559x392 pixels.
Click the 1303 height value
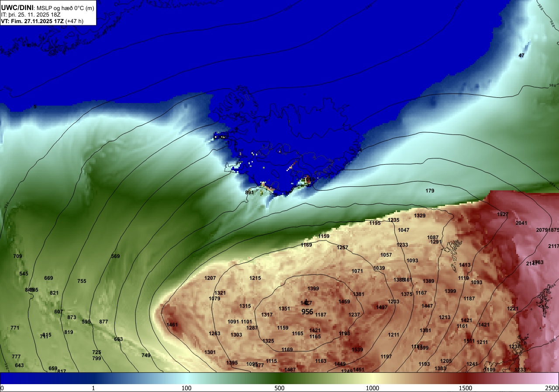coord(236,335)
